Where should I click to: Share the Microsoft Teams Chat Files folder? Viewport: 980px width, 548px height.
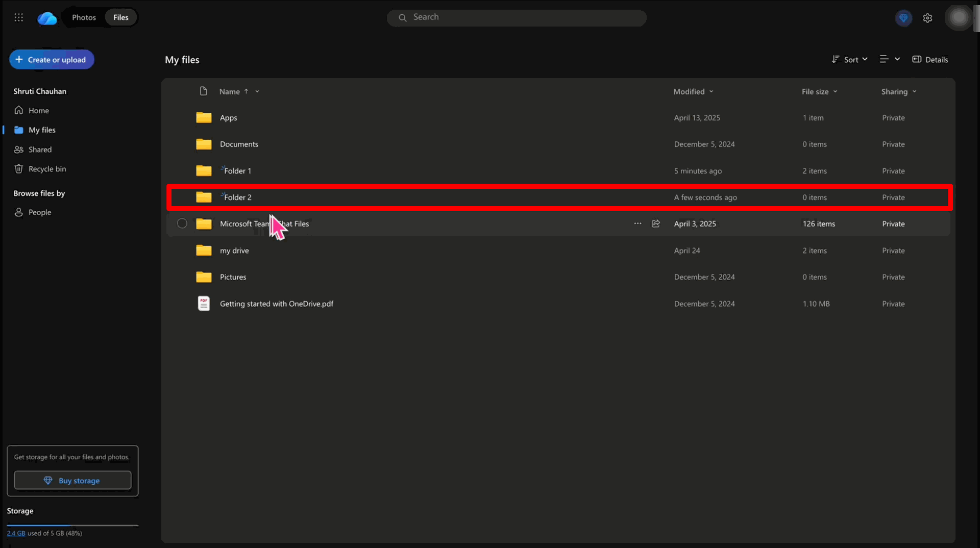656,223
